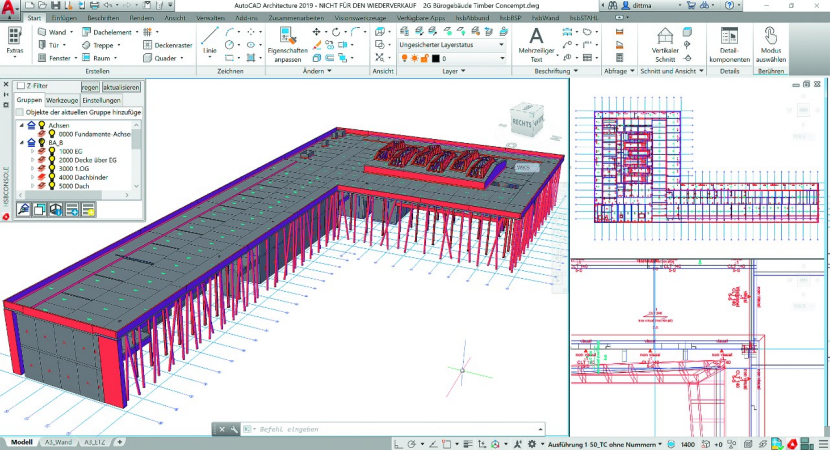Open the Werkzeuge tab in console
This screenshot has height=450, width=830.
click(x=62, y=100)
